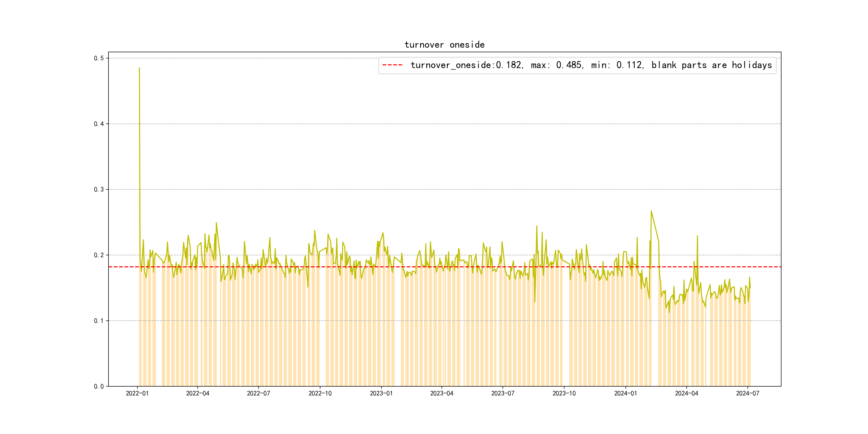
Task: Click the peak of the 0.485 spike
Action: 139,68
